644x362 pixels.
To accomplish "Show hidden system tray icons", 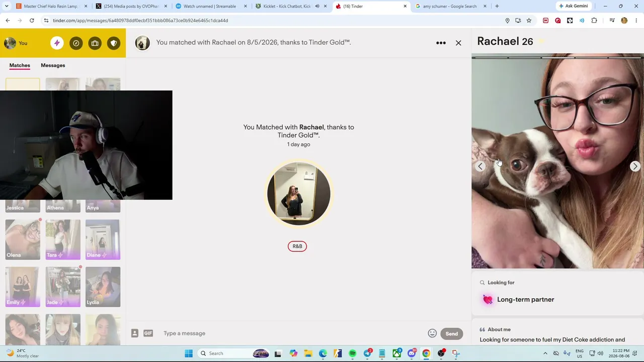I will point(545,353).
